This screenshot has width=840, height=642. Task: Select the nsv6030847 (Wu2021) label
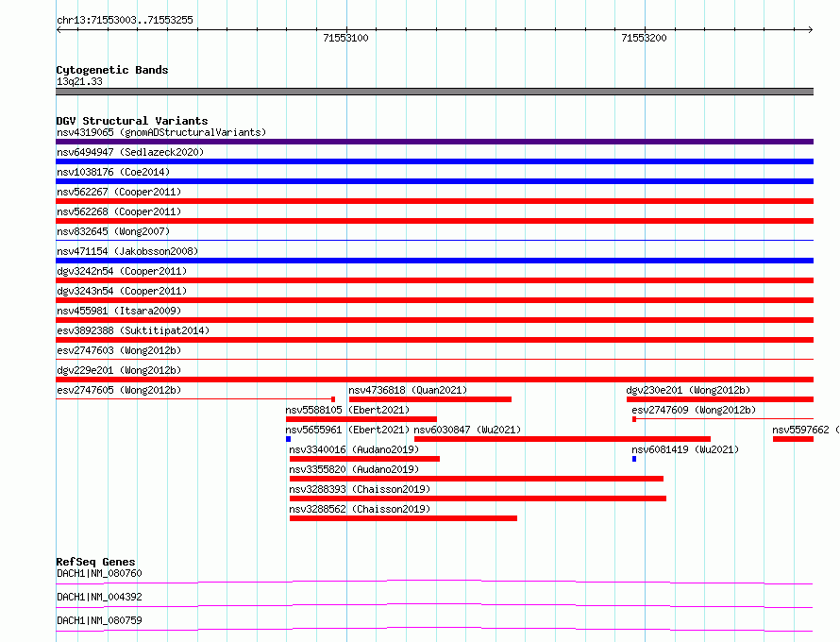click(467, 430)
